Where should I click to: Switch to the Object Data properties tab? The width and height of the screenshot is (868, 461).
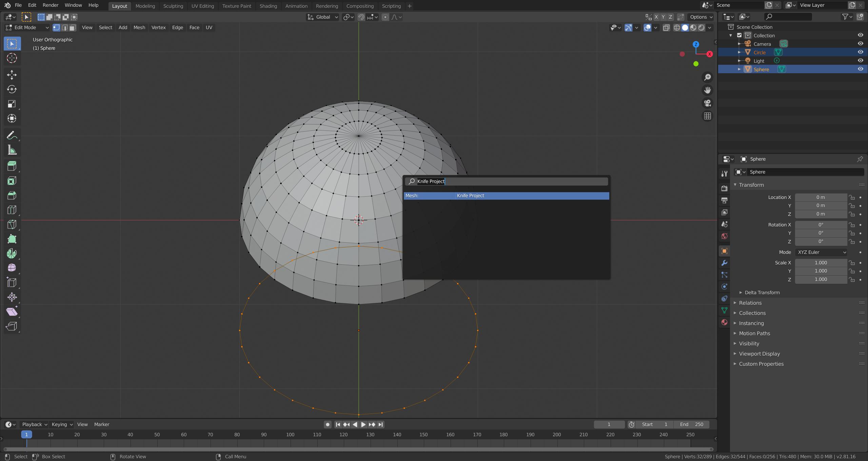point(724,310)
